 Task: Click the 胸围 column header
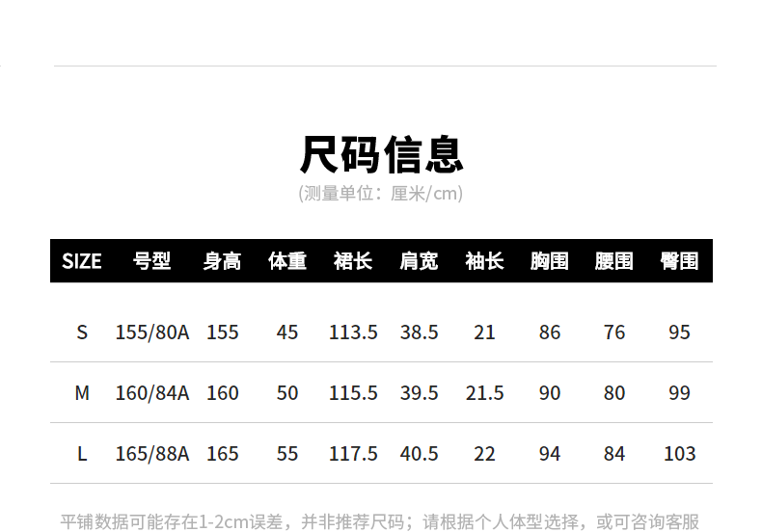point(550,261)
